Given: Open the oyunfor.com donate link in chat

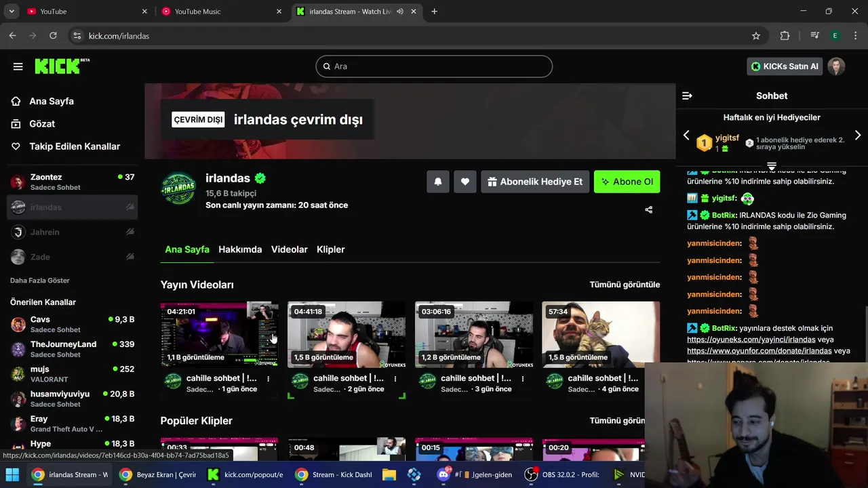Looking at the screenshot, I should point(759,351).
